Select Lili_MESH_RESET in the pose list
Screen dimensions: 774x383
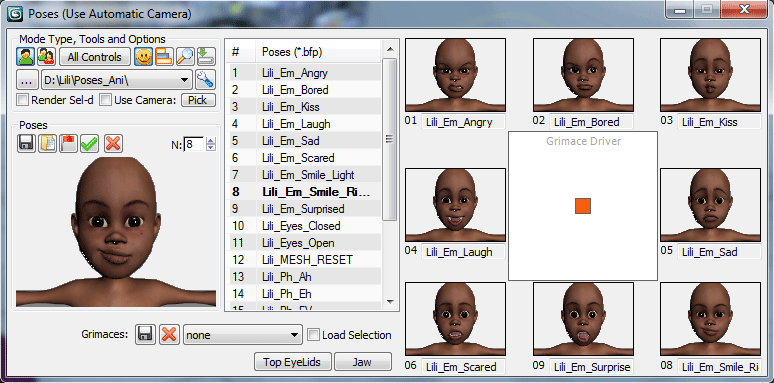(x=304, y=260)
